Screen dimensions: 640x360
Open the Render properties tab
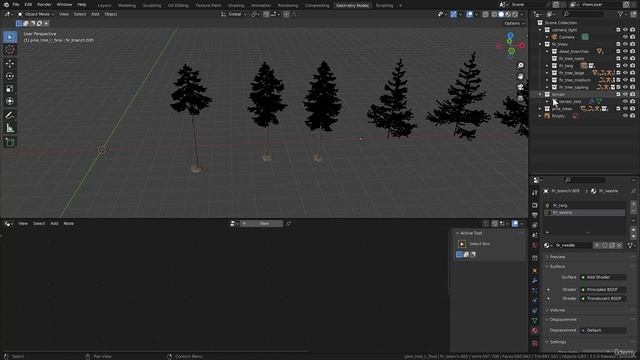[x=535, y=205]
